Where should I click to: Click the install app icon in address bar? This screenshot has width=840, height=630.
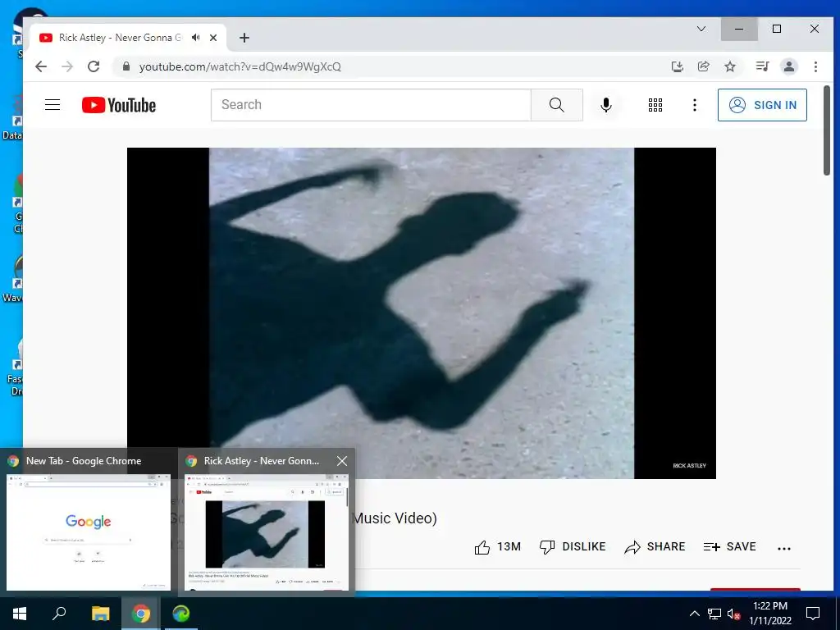pyautogui.click(x=677, y=66)
